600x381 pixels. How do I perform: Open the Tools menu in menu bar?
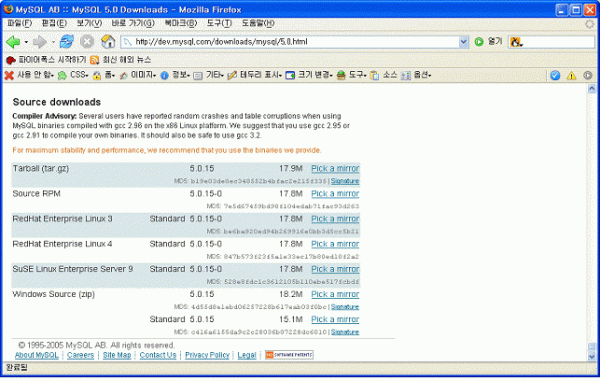219,23
